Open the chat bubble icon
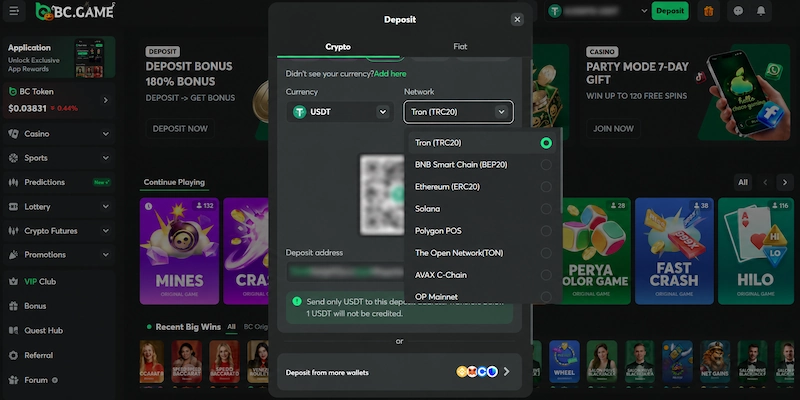800x400 pixels. pyautogui.click(x=738, y=11)
